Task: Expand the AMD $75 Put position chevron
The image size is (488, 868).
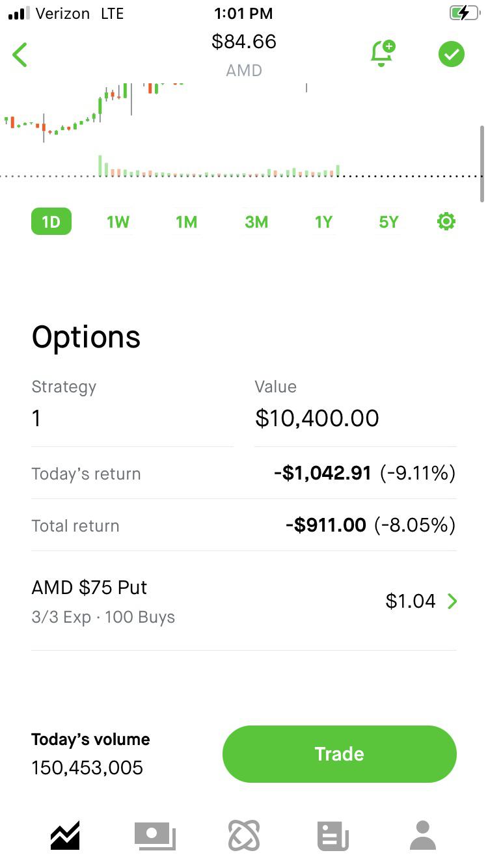Action: click(x=452, y=601)
